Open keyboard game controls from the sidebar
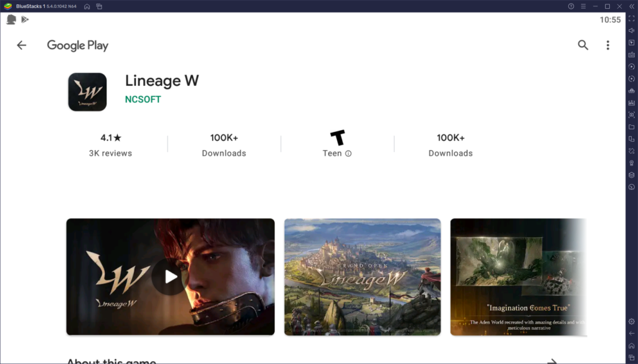Viewport: 638px width, 364px height. [632, 55]
